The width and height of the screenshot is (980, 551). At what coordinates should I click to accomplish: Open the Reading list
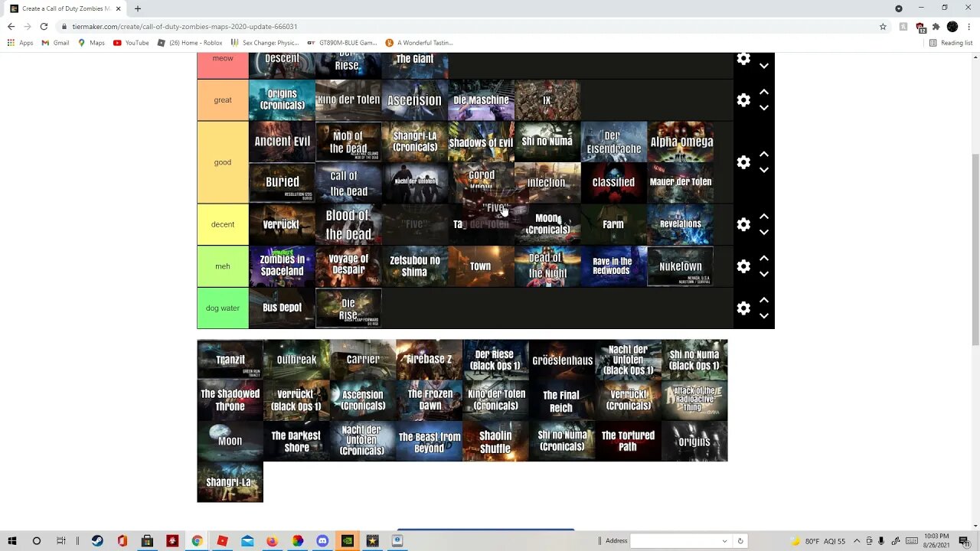coord(950,43)
